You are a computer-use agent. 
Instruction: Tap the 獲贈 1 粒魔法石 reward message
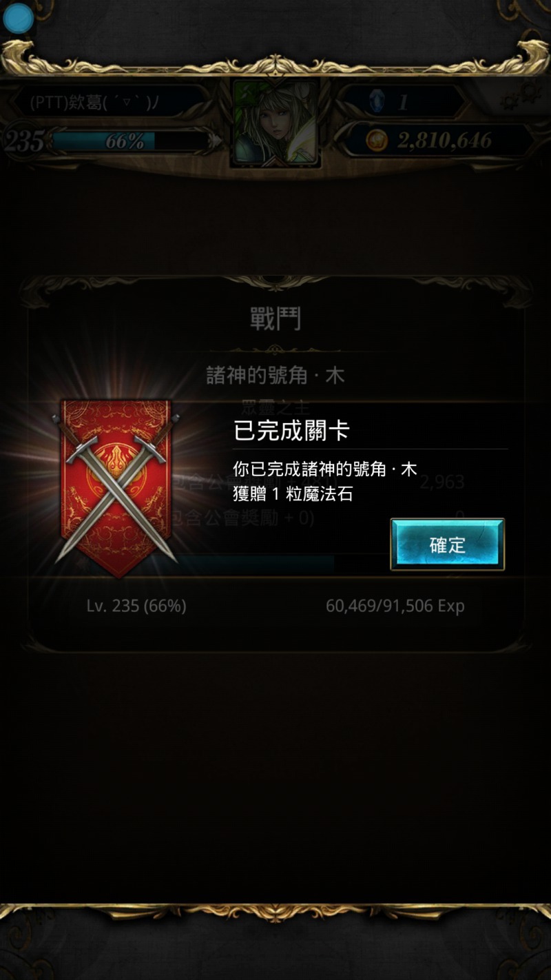pos(293,493)
